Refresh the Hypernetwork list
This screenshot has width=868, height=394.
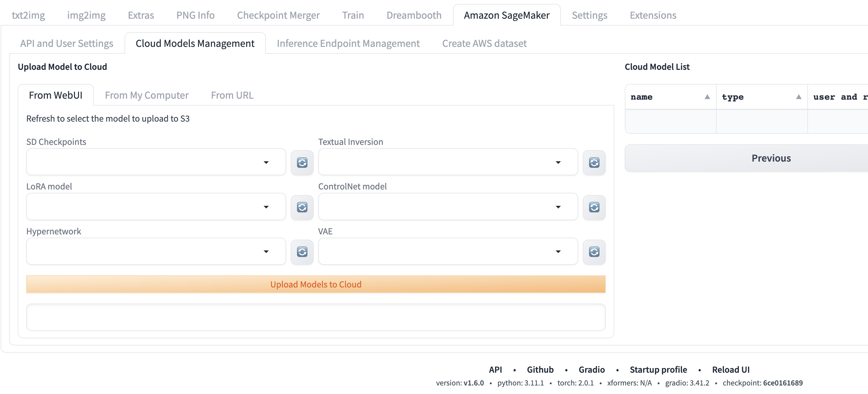302,252
